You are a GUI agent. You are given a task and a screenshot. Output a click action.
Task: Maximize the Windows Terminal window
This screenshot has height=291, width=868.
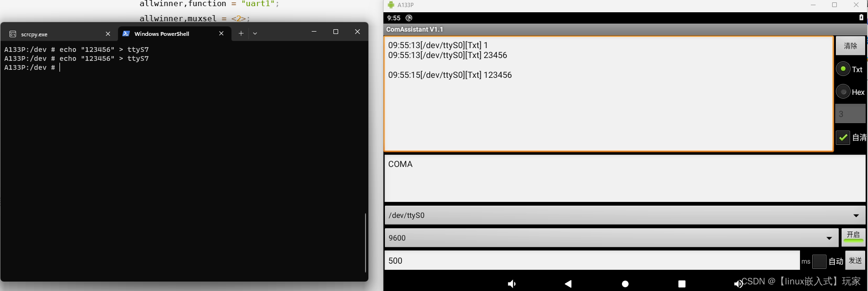click(336, 32)
